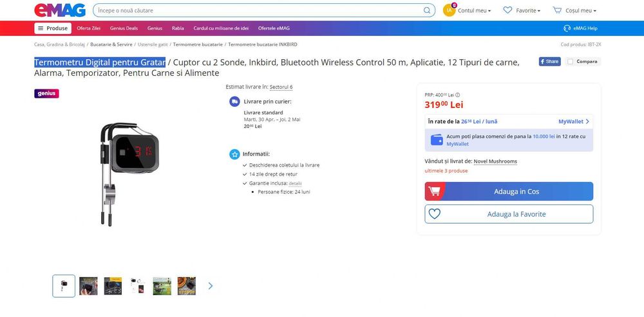Open the Produse hamburger menu
The image size is (644, 317).
tap(52, 28)
